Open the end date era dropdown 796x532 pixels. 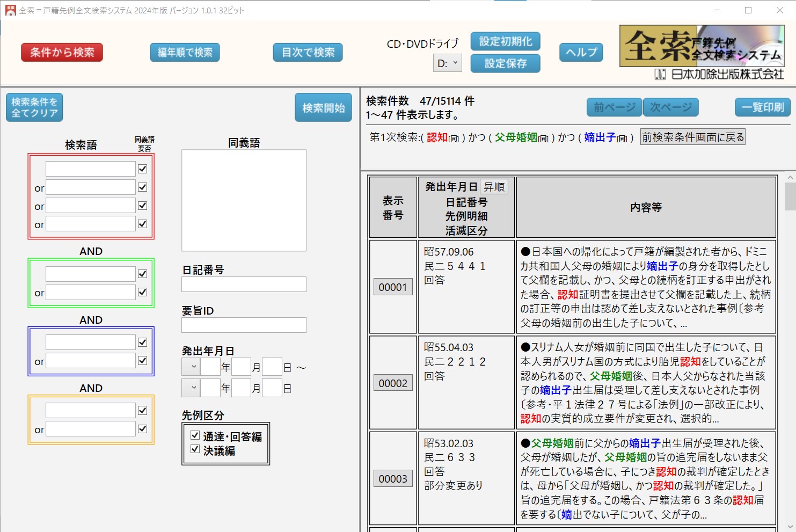191,388
